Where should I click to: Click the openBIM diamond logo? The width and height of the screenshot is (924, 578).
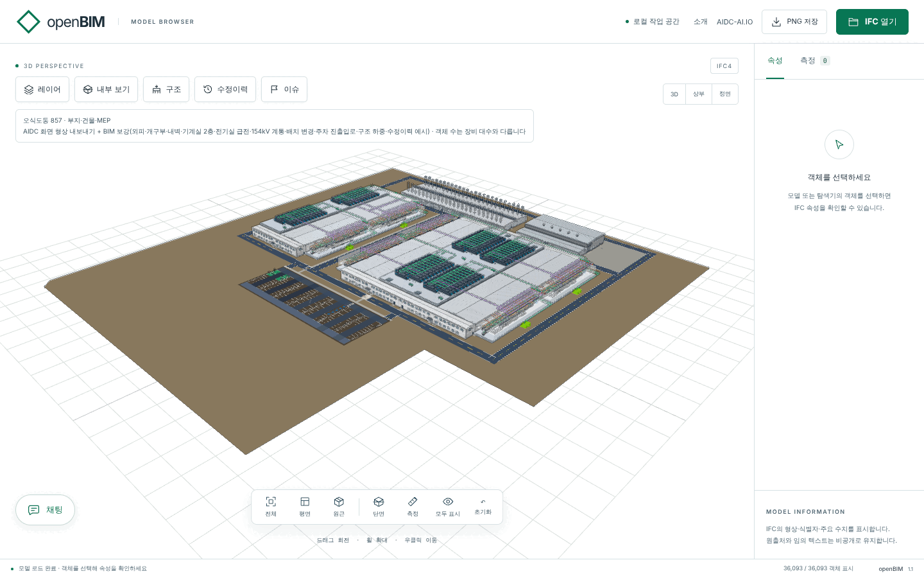pyautogui.click(x=28, y=22)
